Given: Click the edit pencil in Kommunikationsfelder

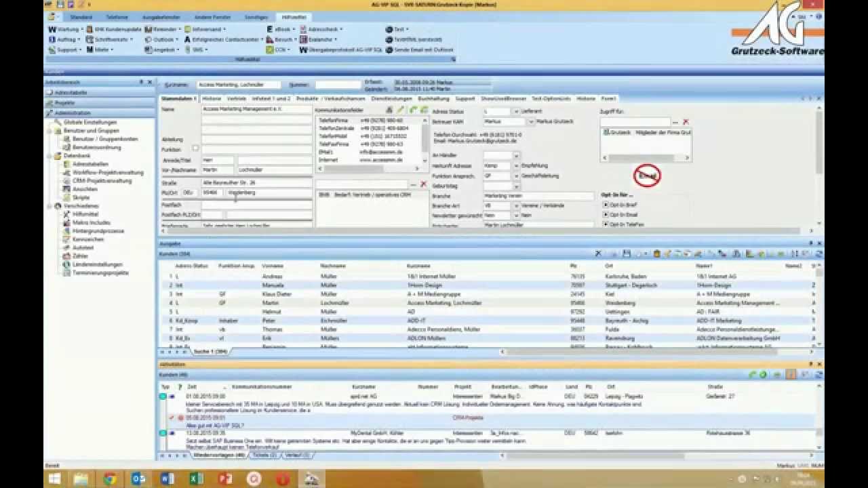Looking at the screenshot, I should 401,109.
